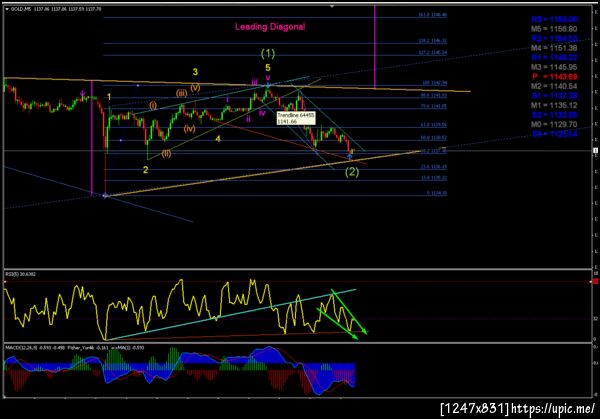600x419 pixels.
Task: Select the 'Leading Diagonal' text label
Action: pyautogui.click(x=270, y=27)
